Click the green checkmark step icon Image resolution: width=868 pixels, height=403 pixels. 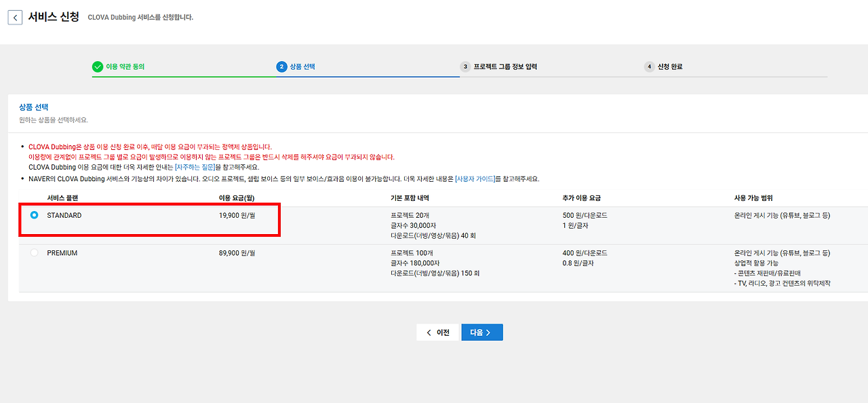click(98, 66)
